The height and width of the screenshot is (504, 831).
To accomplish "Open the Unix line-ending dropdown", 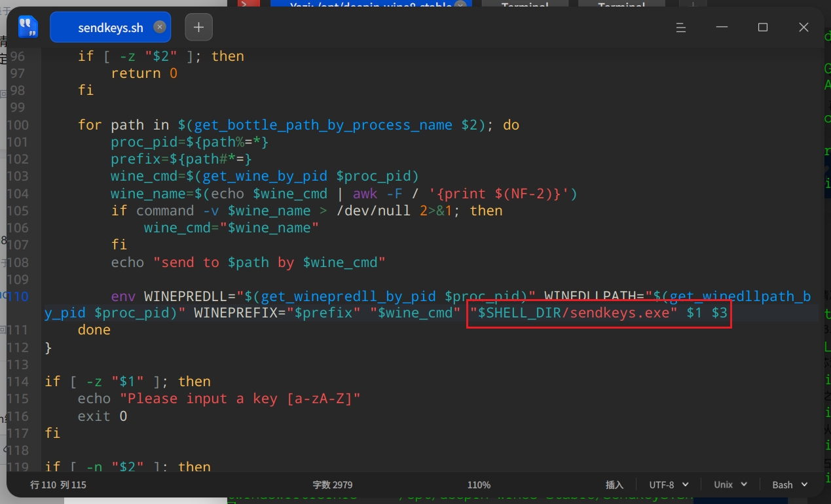I will point(731,485).
